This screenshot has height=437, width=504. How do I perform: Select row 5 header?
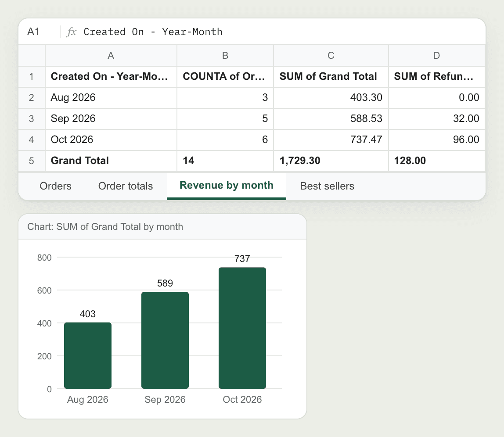32,161
